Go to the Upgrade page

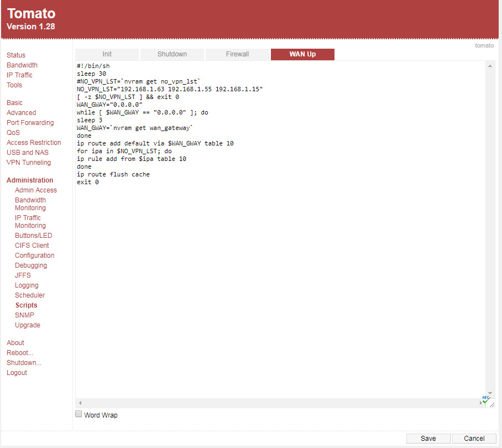coord(28,325)
